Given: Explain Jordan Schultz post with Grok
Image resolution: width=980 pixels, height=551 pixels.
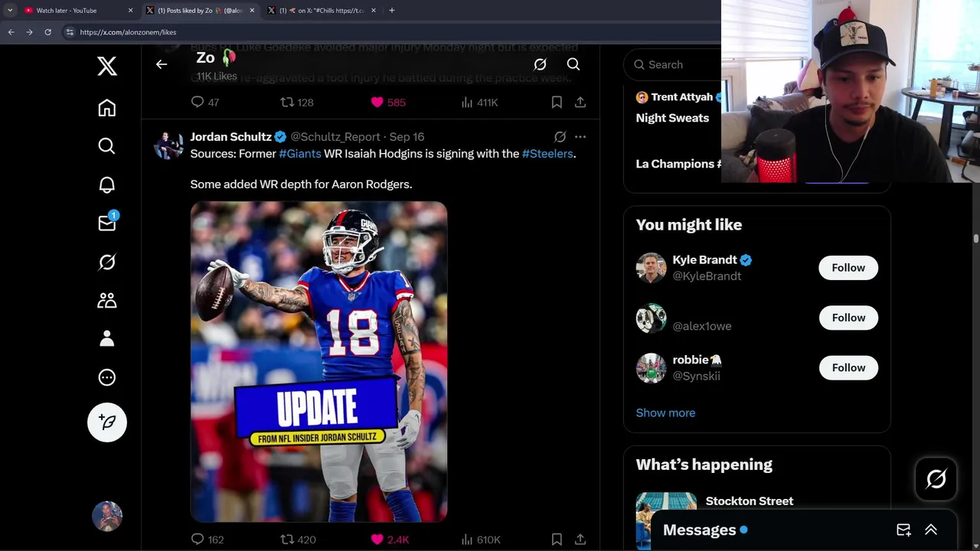Looking at the screenshot, I should click(x=560, y=137).
